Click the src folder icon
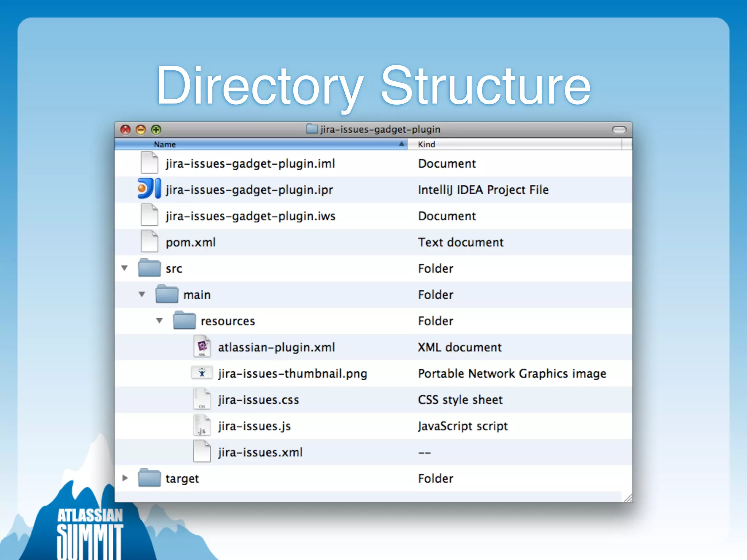 (x=149, y=268)
